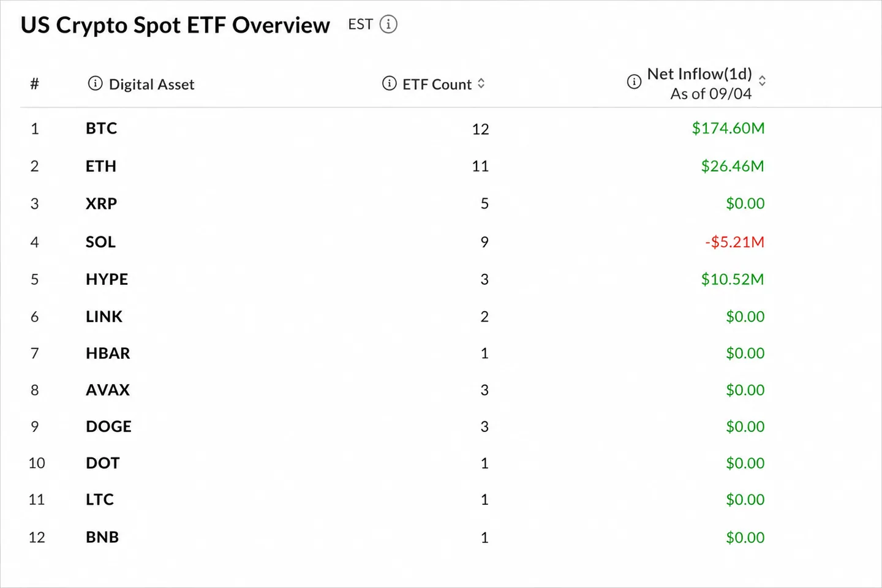Click the info icon beside ETF Count
The image size is (882, 588).
click(389, 83)
